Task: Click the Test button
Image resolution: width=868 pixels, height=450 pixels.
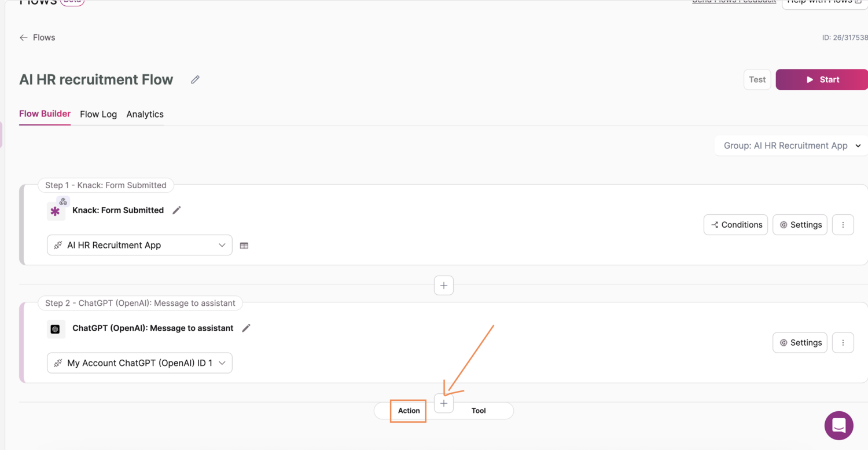Action: click(757, 80)
